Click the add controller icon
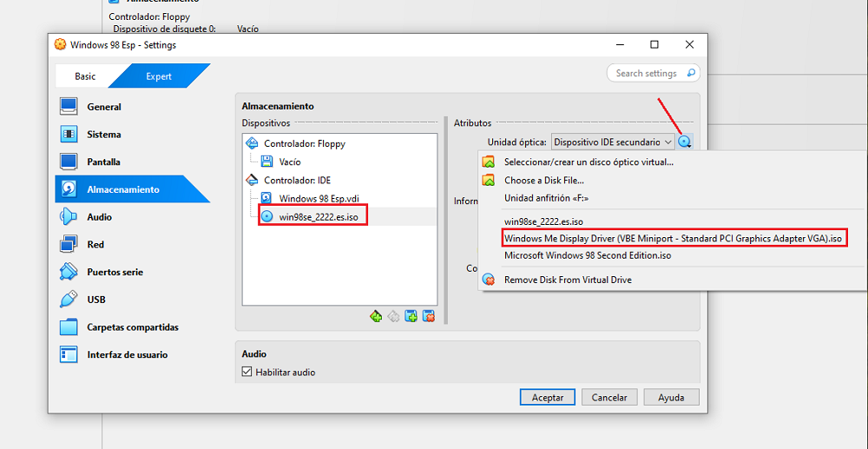This screenshot has width=868, height=449. [x=376, y=316]
